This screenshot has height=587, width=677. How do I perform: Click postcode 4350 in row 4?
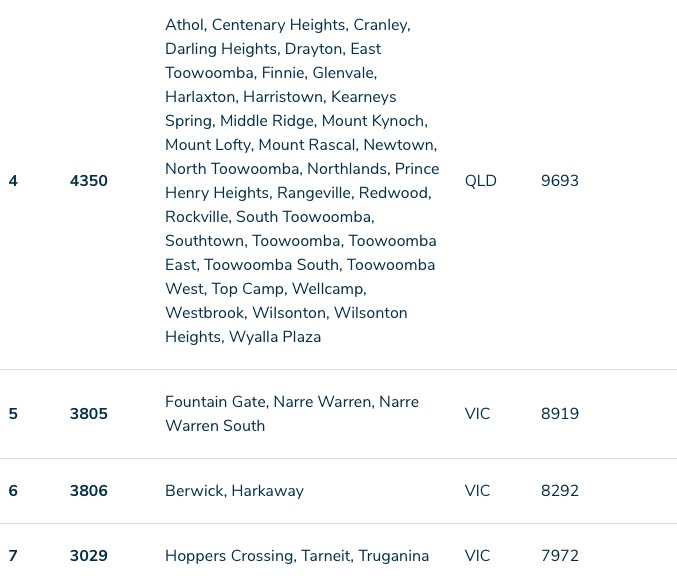click(x=89, y=180)
